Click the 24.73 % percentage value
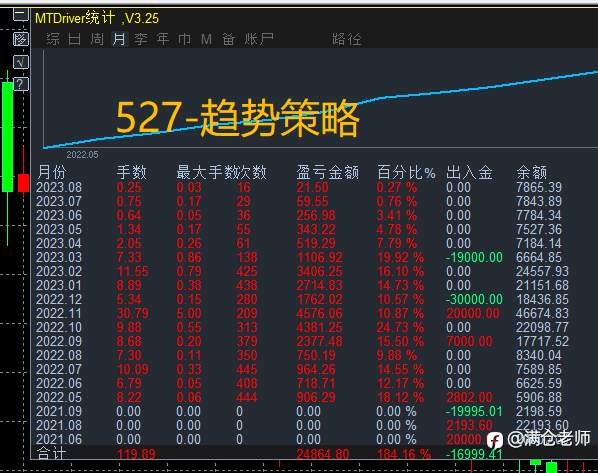 [400, 327]
